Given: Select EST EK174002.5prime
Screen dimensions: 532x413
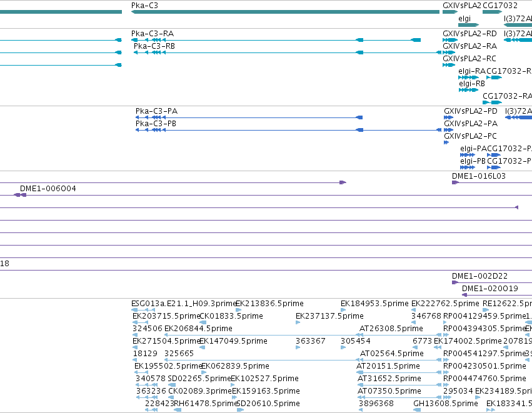Looking at the screenshot, I should pos(468,341).
